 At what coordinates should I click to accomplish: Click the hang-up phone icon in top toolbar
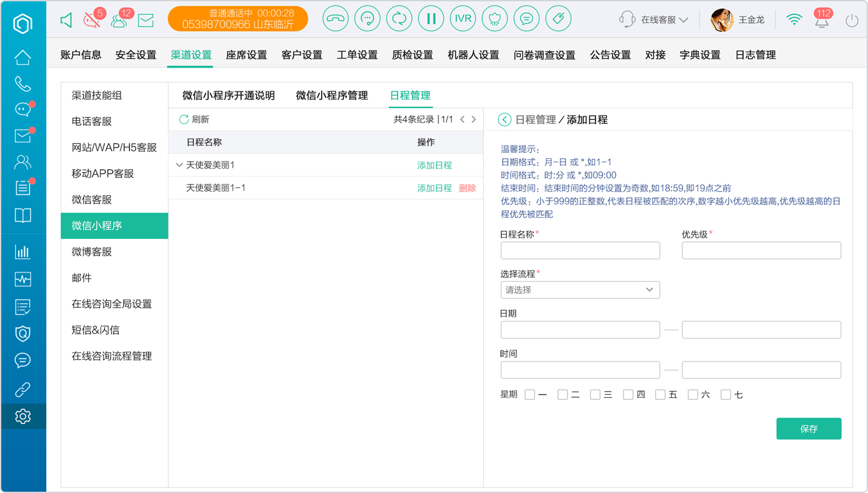pyautogui.click(x=335, y=19)
